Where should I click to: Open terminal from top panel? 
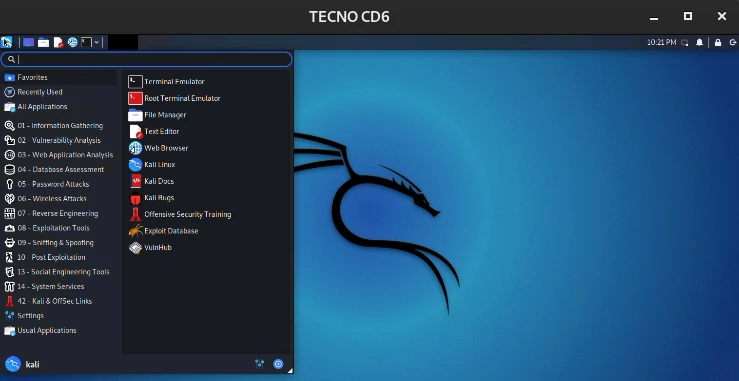tap(86, 42)
